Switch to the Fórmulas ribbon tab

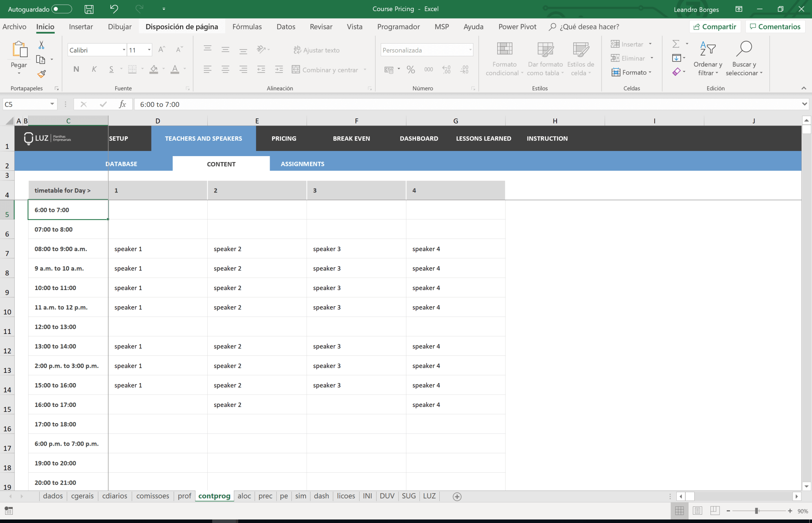(x=247, y=27)
